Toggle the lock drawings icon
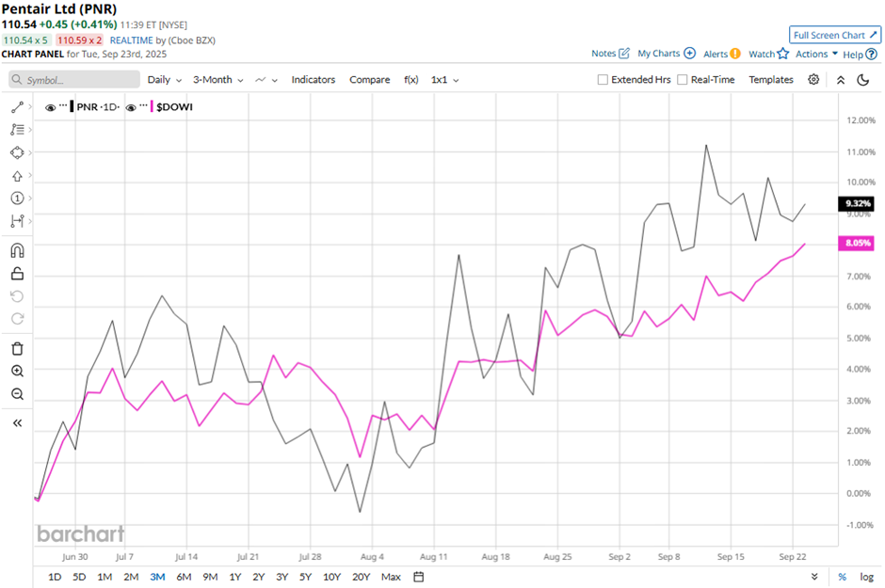885x588 pixels. (x=17, y=274)
